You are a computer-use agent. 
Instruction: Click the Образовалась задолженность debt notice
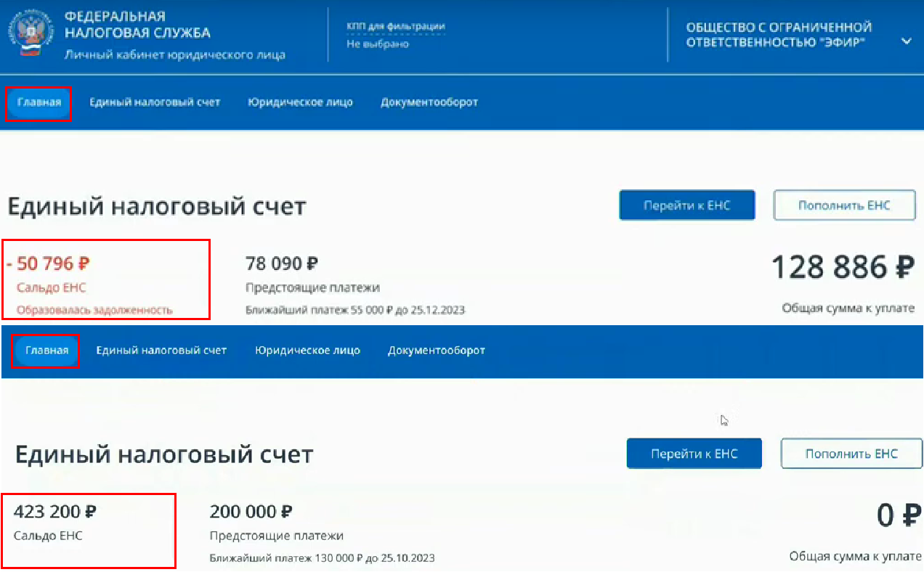pos(94,310)
